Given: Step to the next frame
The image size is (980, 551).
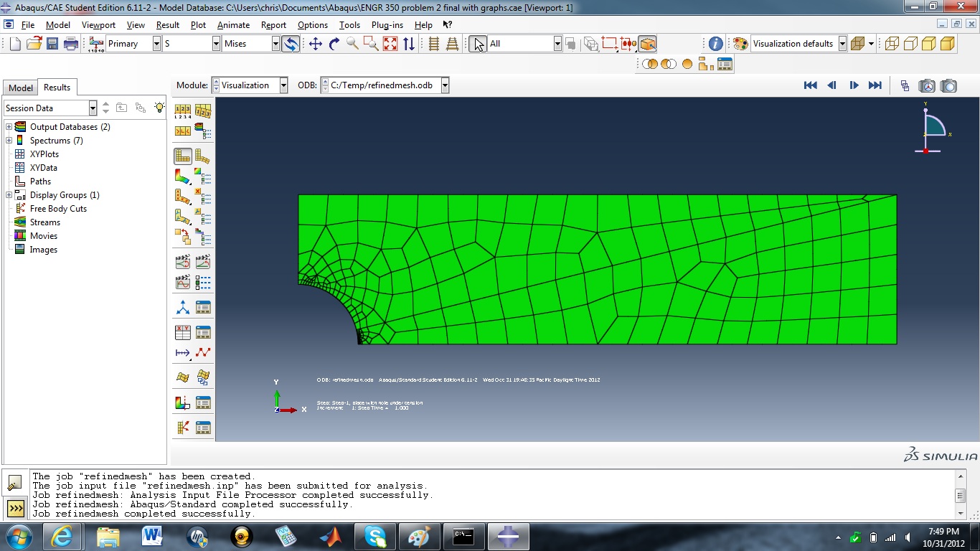Looking at the screenshot, I should point(854,85).
